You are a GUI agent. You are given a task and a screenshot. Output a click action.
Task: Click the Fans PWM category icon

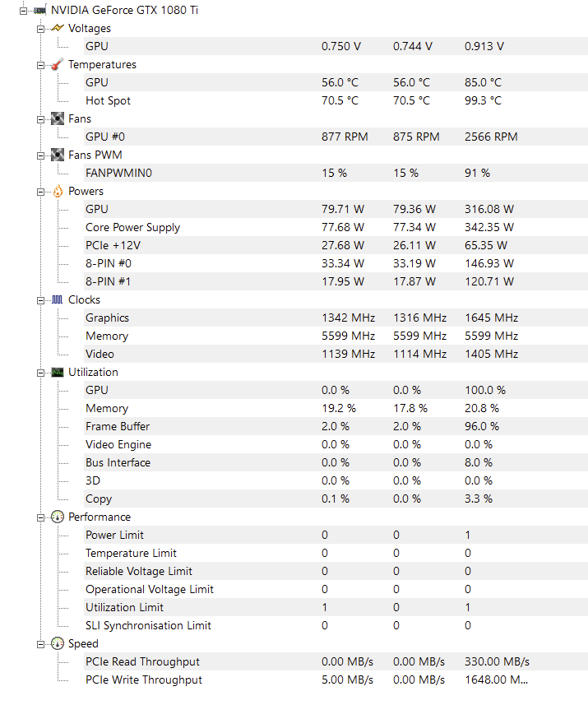click(x=57, y=155)
